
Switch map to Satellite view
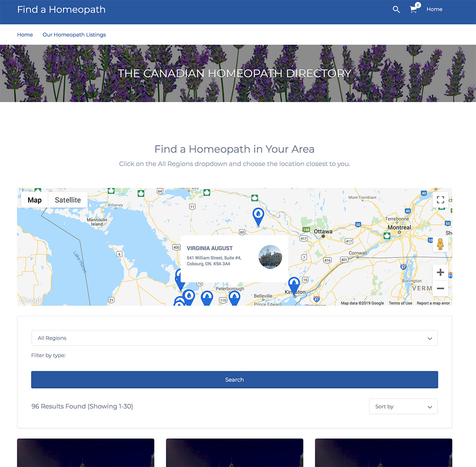click(x=68, y=200)
